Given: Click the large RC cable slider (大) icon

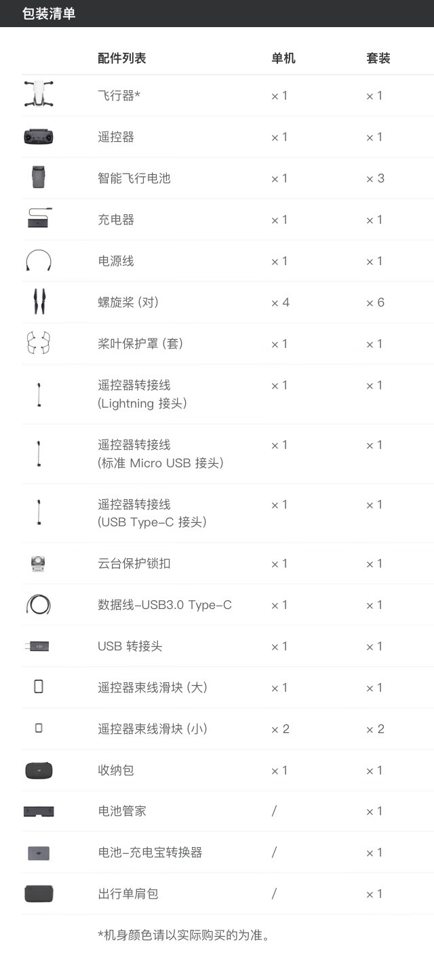Looking at the screenshot, I should coord(39,686).
